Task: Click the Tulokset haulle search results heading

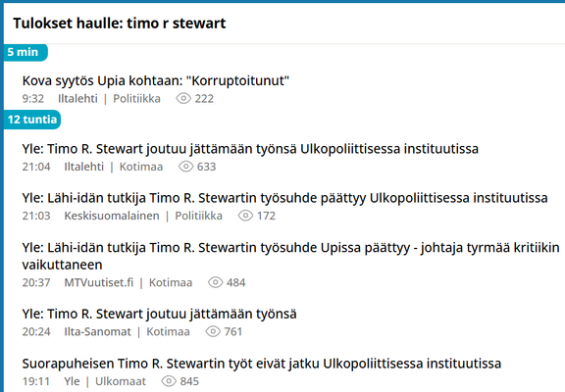Action: coord(120,24)
